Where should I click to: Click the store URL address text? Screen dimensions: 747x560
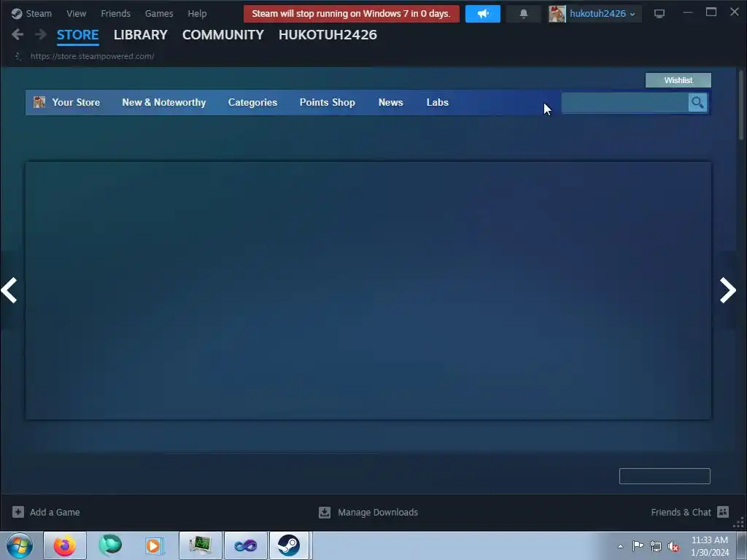click(x=93, y=56)
